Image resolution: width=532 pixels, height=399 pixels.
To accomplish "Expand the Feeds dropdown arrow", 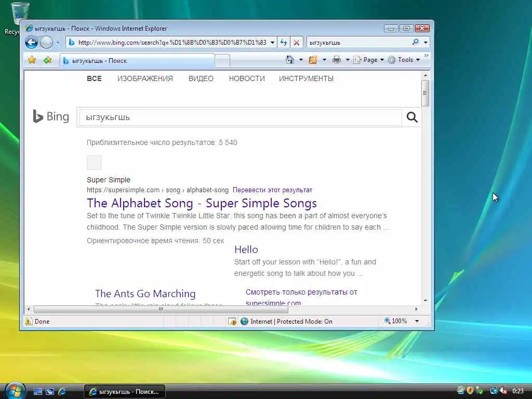I will (324, 60).
